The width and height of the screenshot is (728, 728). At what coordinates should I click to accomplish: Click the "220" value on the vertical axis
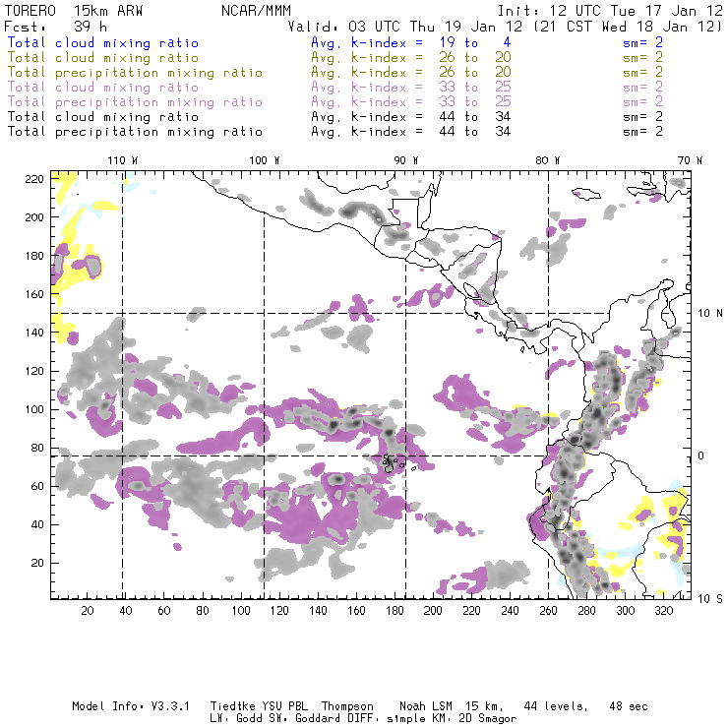click(34, 179)
